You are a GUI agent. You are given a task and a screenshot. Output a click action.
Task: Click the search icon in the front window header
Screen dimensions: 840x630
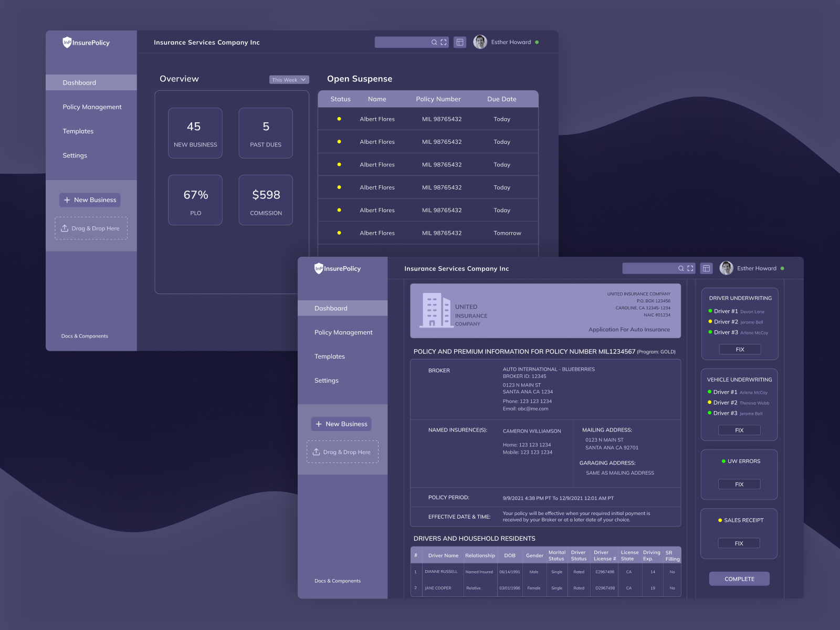(681, 268)
